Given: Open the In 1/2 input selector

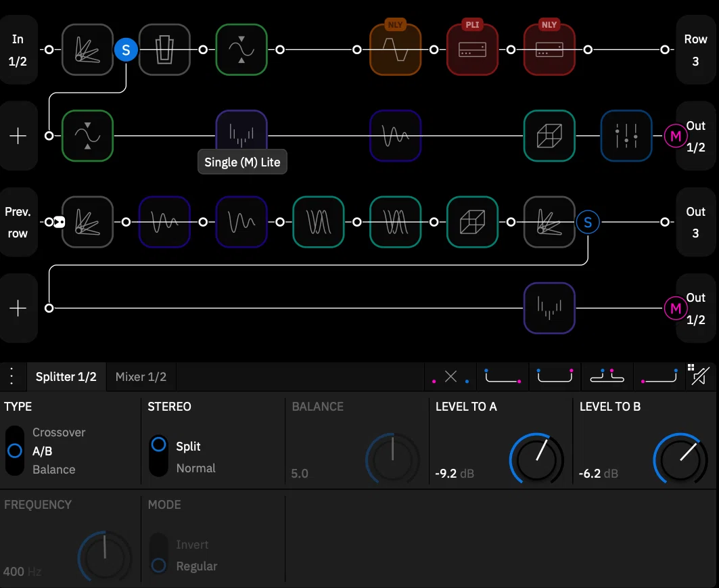Looking at the screenshot, I should click(x=18, y=49).
